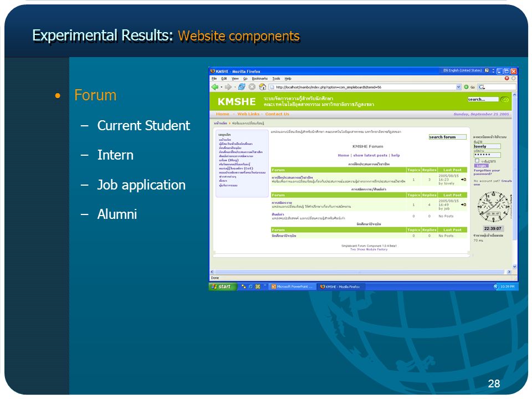
Task: Click the third quick launch desktop icon
Action: 258,287
